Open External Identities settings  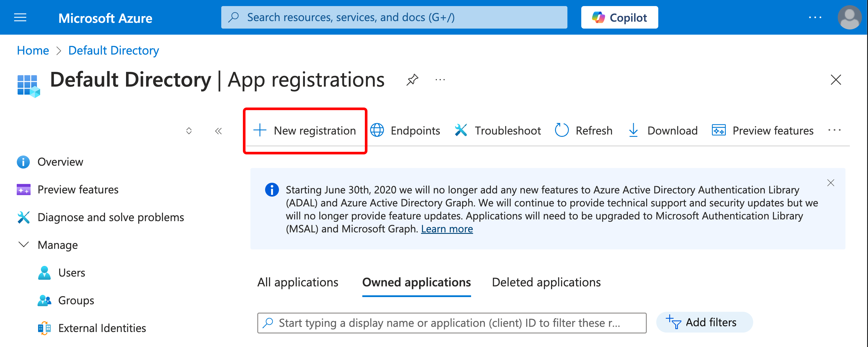click(102, 327)
